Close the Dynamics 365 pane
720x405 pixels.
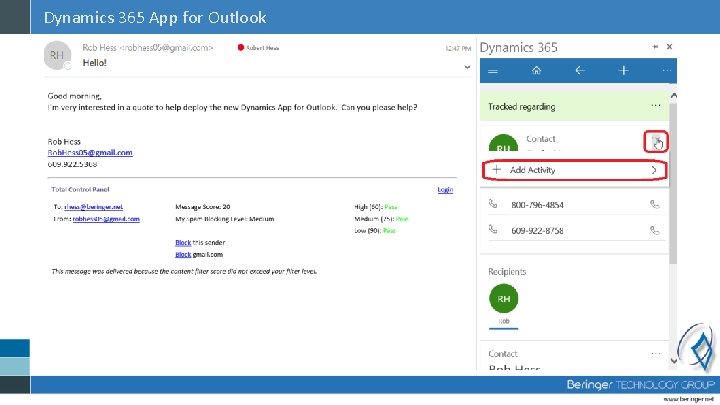669,46
